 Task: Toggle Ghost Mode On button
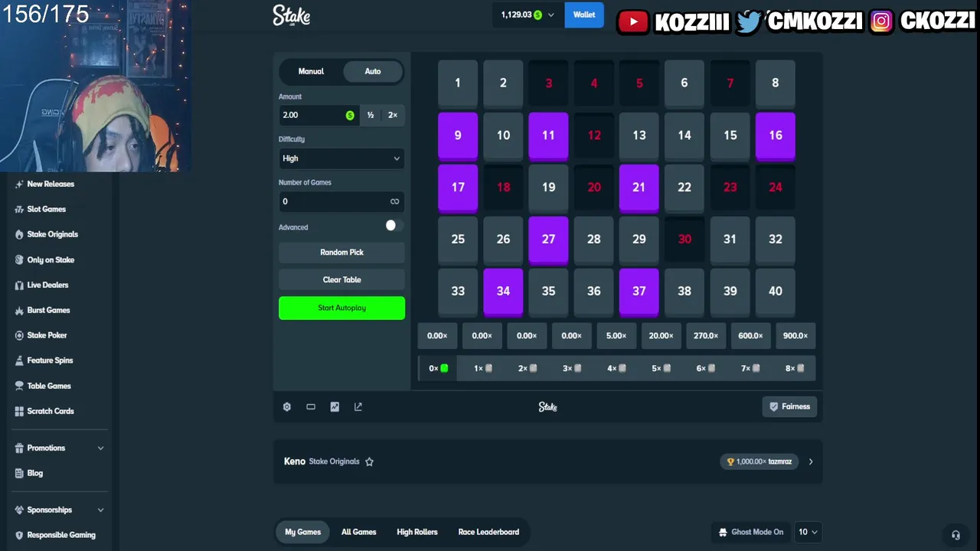751,532
